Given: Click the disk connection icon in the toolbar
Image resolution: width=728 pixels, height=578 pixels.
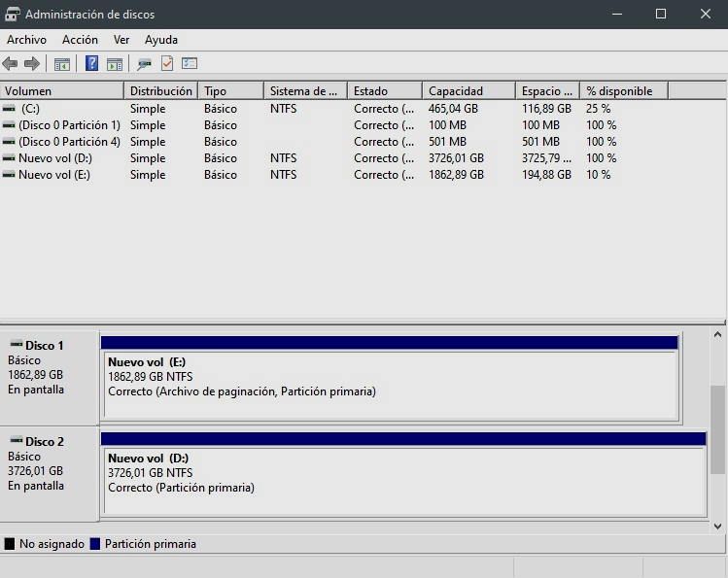Looking at the screenshot, I should 144,64.
